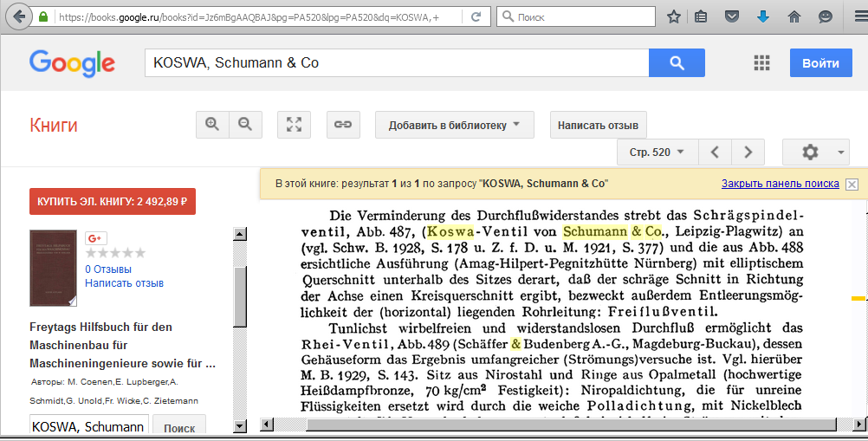Click the browser Поиск search box
The image size is (868, 441).
point(576,17)
